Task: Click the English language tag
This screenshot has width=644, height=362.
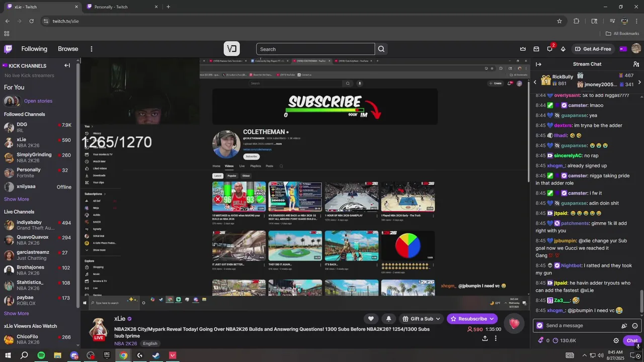Action: pyautogui.click(x=150, y=343)
